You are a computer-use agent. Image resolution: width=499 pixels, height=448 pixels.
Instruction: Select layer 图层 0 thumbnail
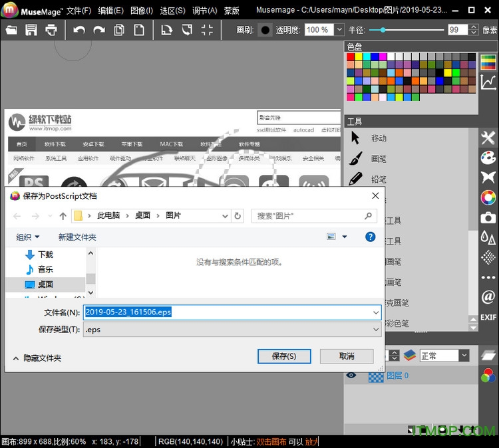point(376,376)
